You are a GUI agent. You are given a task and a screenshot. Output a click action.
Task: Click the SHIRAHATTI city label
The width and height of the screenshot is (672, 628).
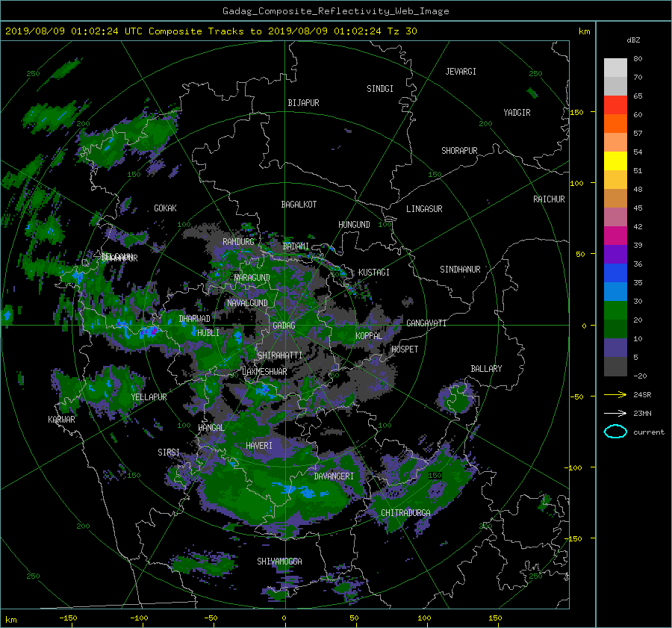280,355
